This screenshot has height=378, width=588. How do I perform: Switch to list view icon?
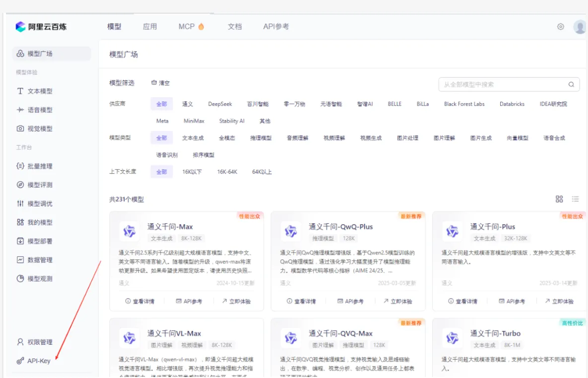(x=575, y=199)
